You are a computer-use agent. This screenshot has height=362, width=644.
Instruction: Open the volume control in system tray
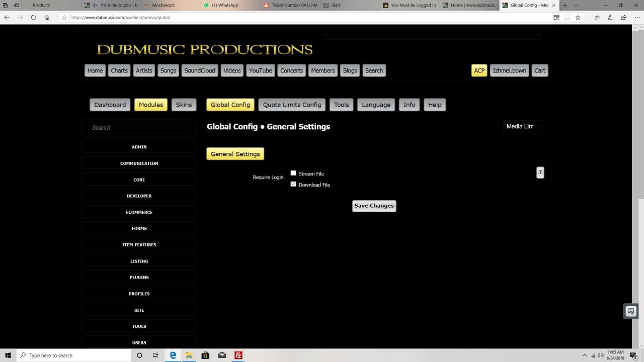tap(601, 355)
